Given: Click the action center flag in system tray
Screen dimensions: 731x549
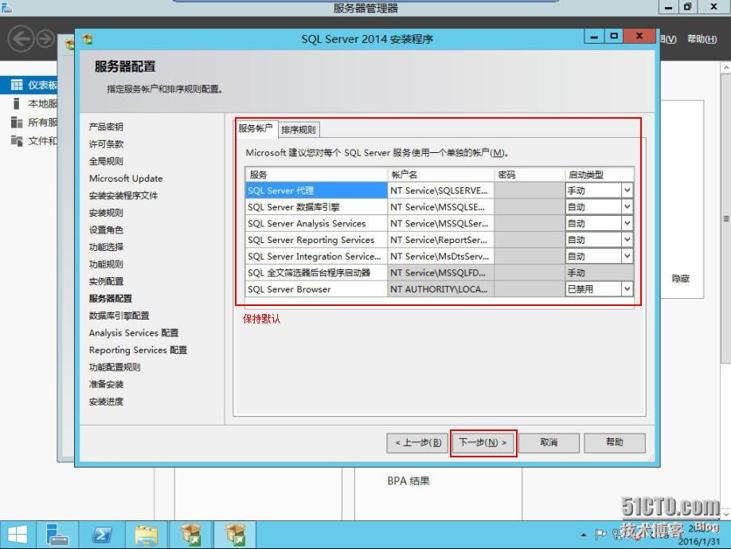Looking at the screenshot, I should coord(600,534).
